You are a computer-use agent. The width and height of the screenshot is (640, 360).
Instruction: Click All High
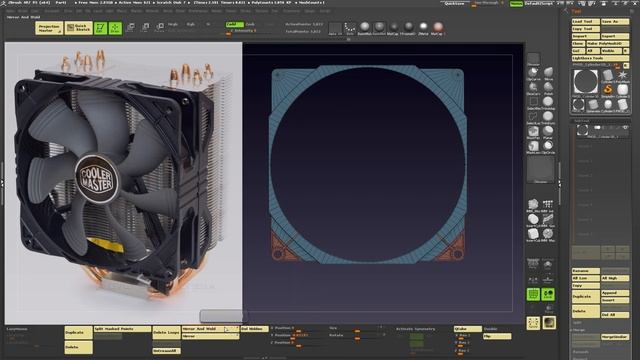coord(615,278)
